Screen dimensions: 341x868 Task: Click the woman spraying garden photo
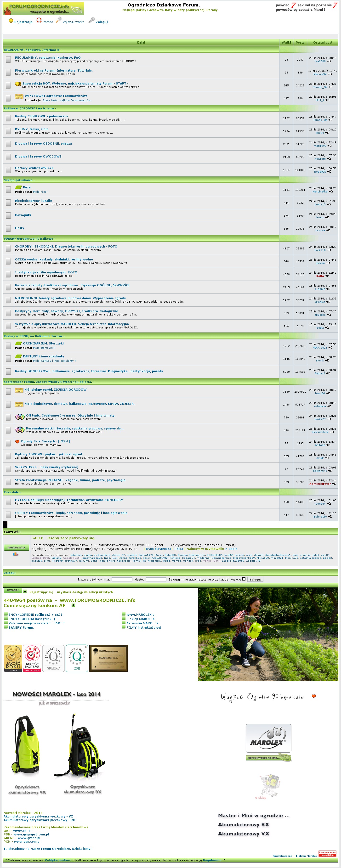click(268, 634)
